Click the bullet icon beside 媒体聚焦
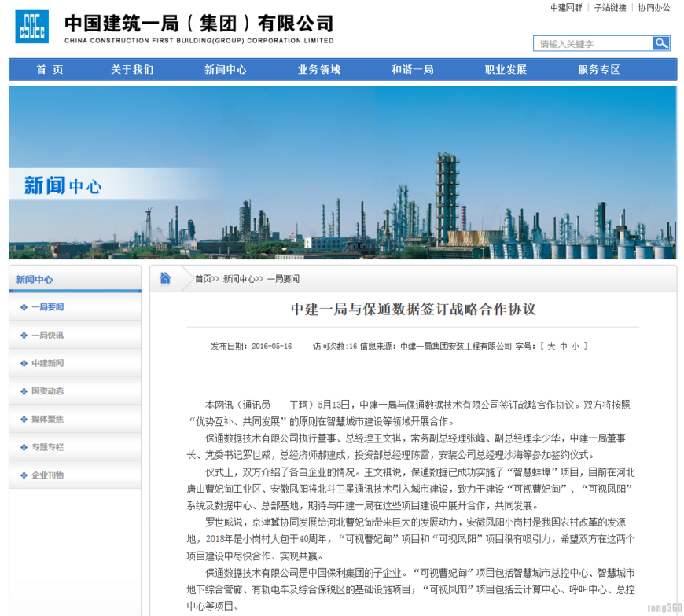Image resolution: width=684 pixels, height=616 pixels. (24, 420)
